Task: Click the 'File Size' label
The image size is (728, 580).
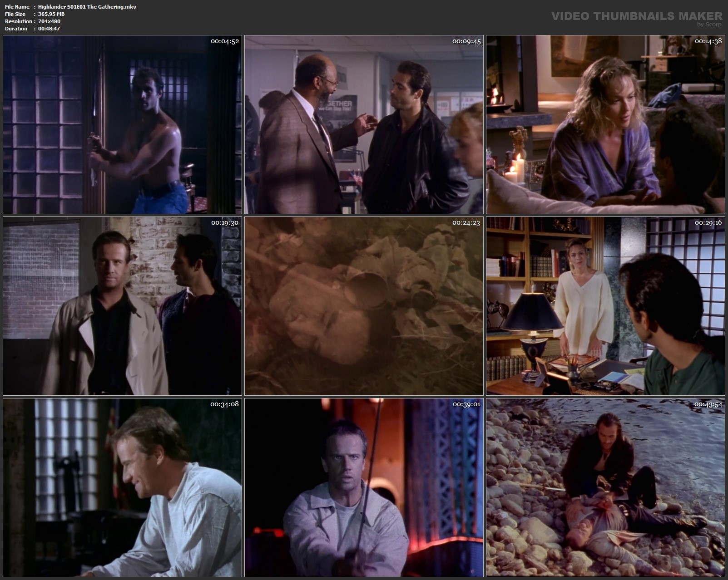Action: (x=15, y=14)
